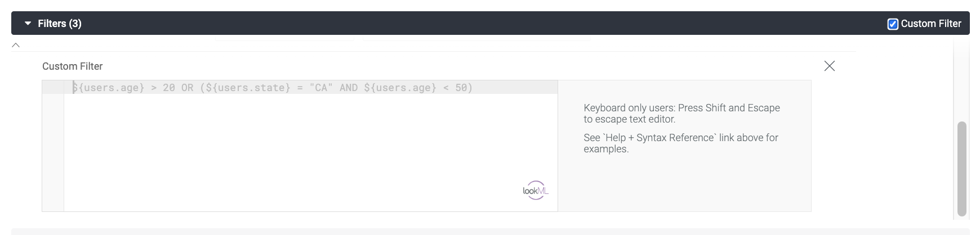This screenshot has width=980, height=235.
Task: Click the lookML logo in editor
Action: coord(536,191)
